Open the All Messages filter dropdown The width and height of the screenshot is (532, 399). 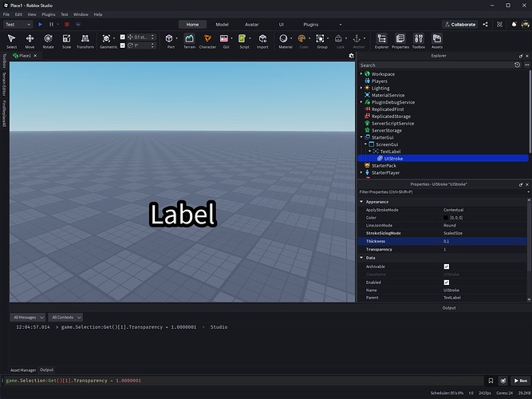point(27,318)
